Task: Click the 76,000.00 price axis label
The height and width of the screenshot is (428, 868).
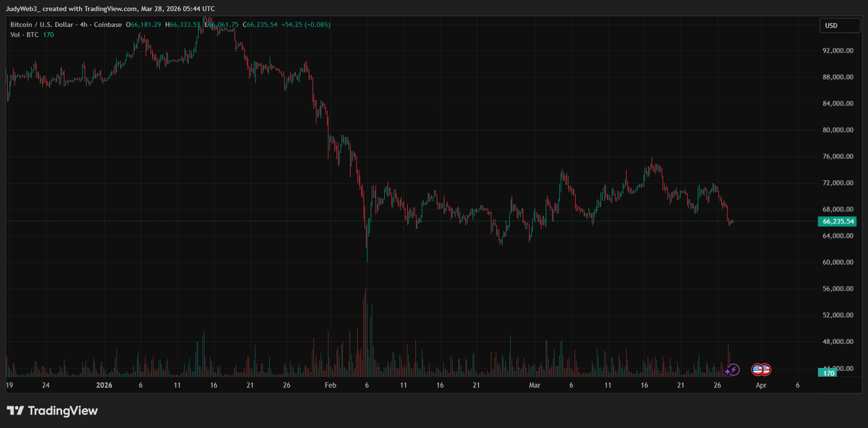Action: click(x=839, y=156)
